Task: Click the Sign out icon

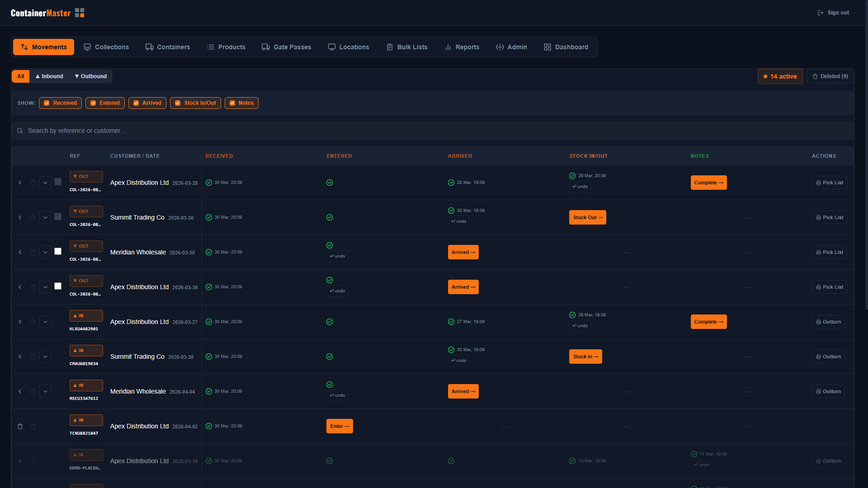Action: 820,13
